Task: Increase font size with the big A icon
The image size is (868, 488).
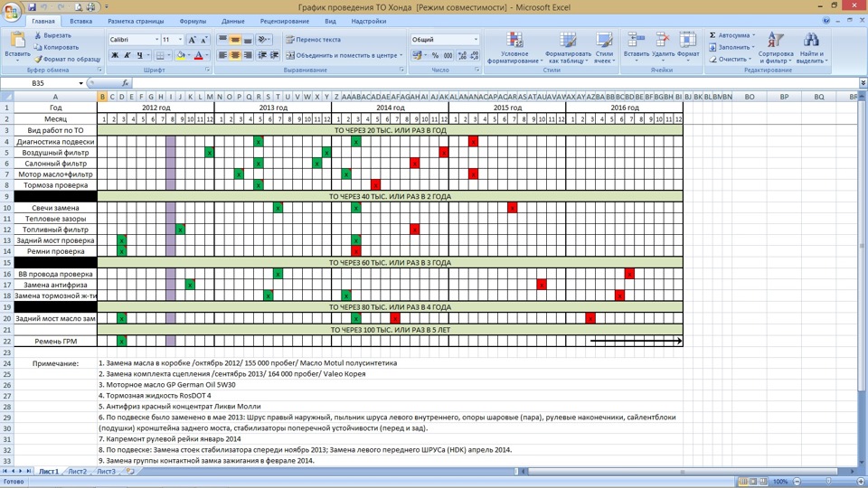Action: (x=192, y=40)
